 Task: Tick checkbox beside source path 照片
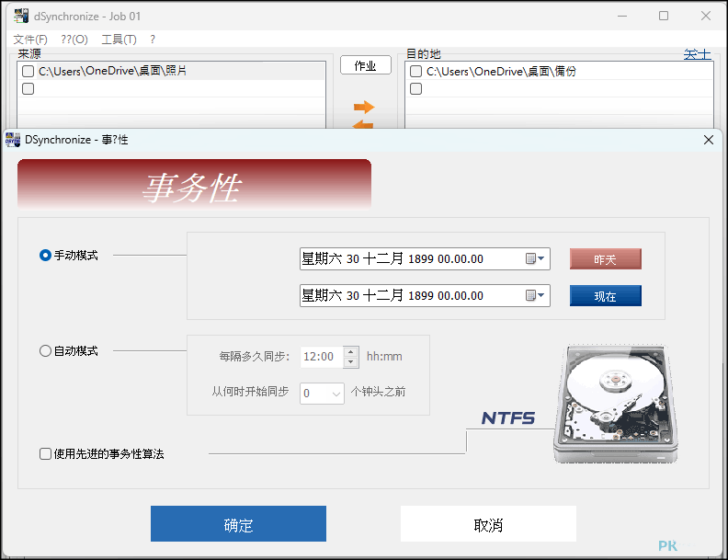point(28,71)
